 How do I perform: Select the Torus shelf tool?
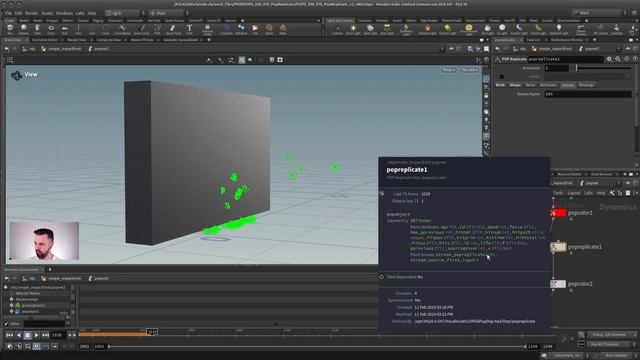click(51, 29)
